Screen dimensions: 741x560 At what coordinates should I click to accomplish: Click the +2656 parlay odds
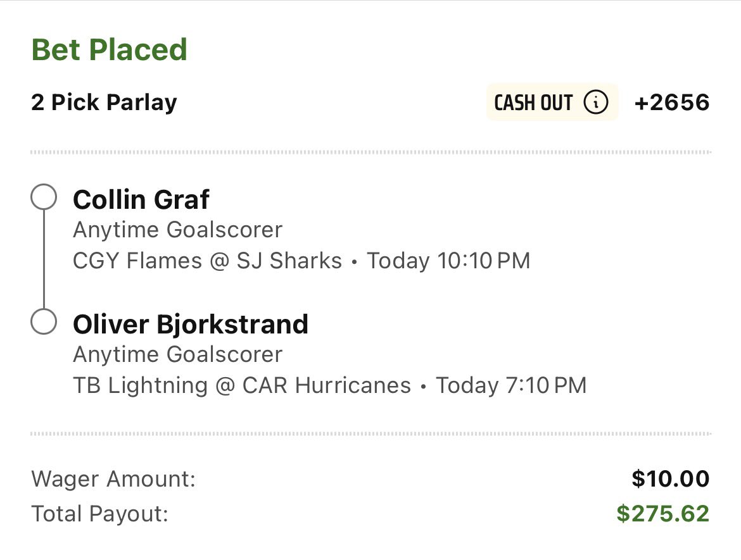(671, 103)
